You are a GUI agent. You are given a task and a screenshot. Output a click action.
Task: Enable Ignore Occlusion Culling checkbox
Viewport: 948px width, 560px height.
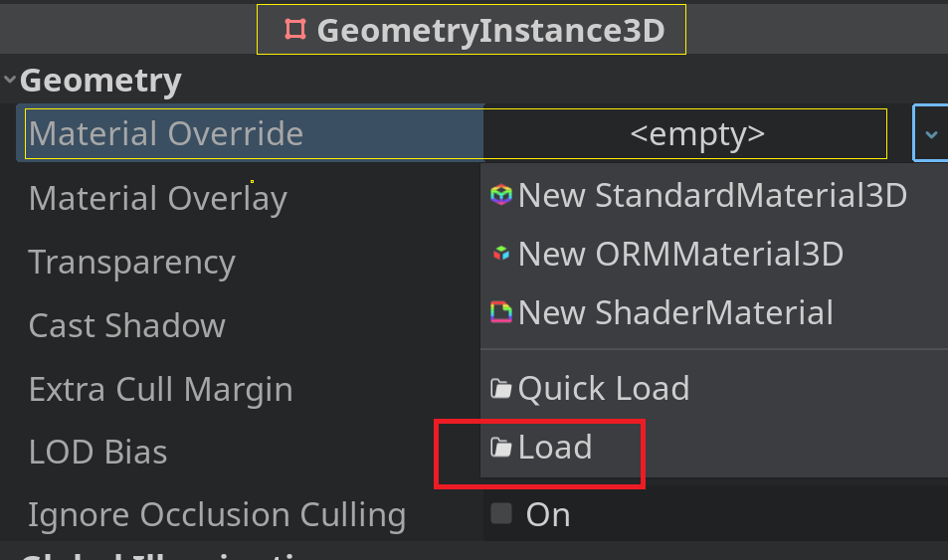click(501, 513)
